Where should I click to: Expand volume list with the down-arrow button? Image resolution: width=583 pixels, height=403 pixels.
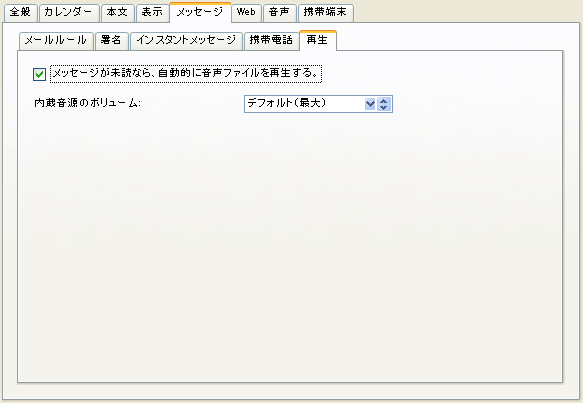click(x=370, y=104)
